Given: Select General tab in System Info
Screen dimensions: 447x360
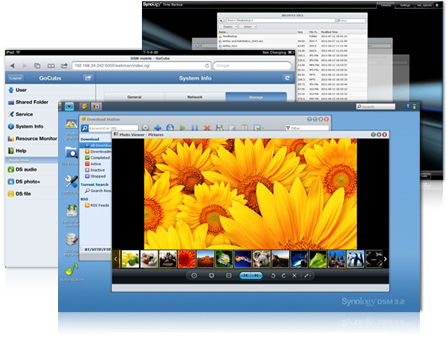Looking at the screenshot, I should point(134,97).
